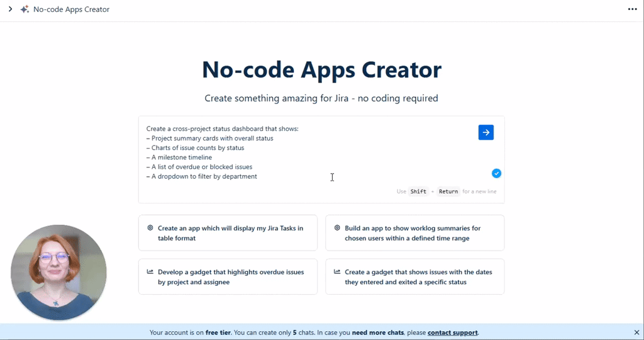
Task: Open the contact support link
Action: [x=452, y=332]
